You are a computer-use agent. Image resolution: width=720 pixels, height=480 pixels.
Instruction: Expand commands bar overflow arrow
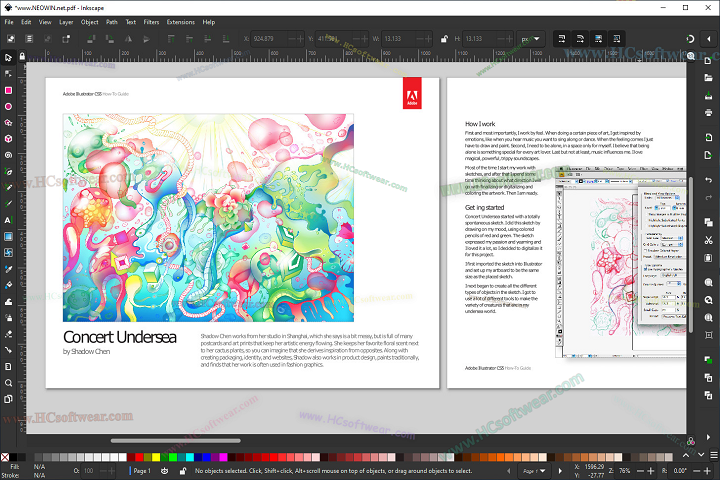(x=708, y=437)
